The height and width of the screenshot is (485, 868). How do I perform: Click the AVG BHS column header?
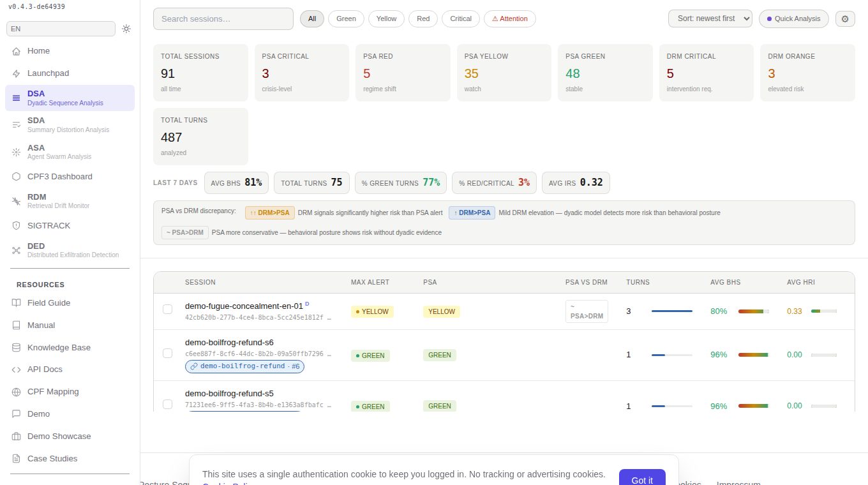coord(726,282)
